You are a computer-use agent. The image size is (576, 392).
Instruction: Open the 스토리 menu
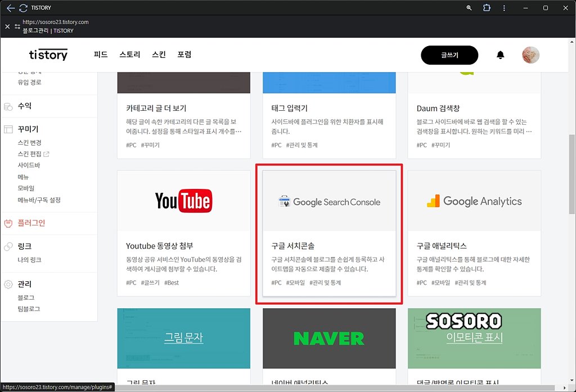tap(130, 55)
